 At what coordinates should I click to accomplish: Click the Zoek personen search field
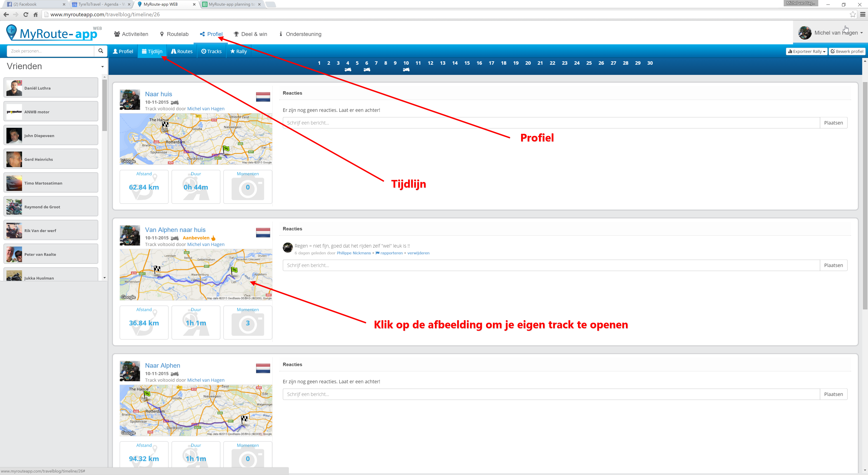pos(51,51)
